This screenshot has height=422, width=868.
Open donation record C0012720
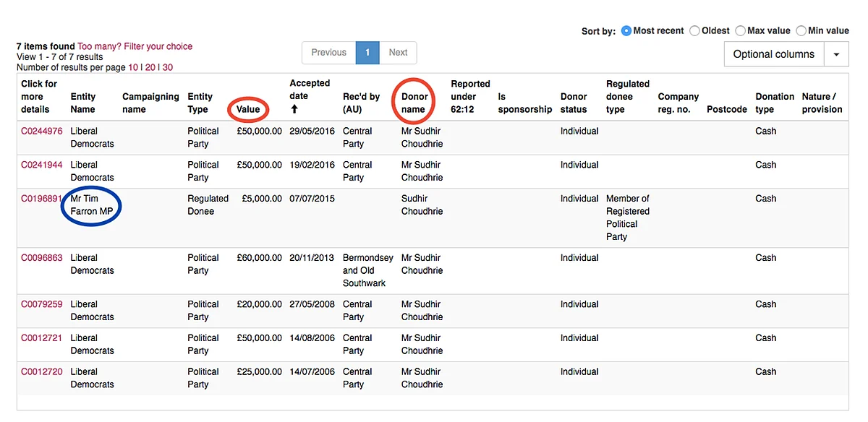(x=41, y=372)
